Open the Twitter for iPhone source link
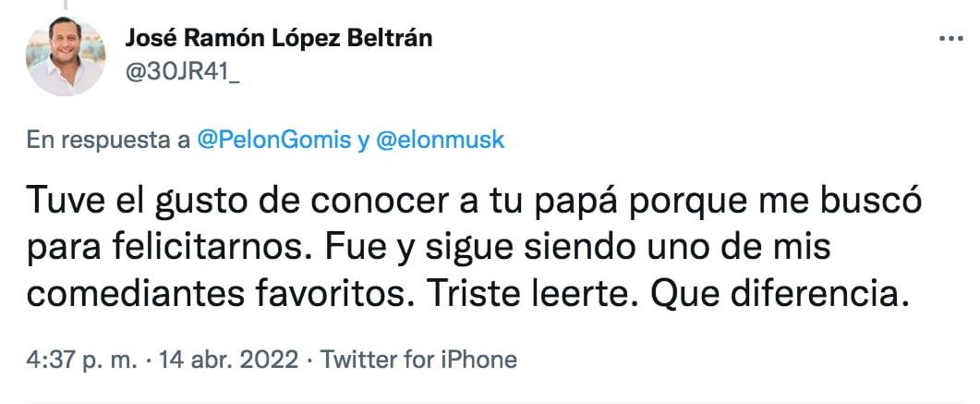 [x=417, y=358]
